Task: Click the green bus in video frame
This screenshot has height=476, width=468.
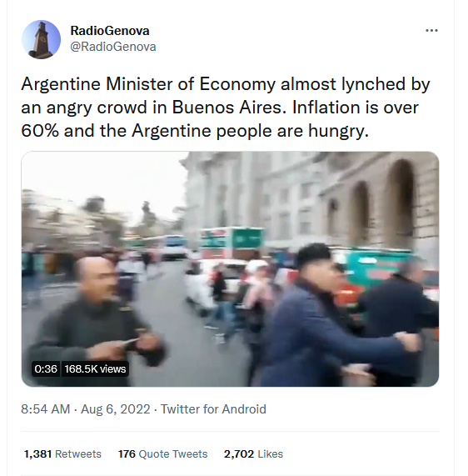Action: 232,243
